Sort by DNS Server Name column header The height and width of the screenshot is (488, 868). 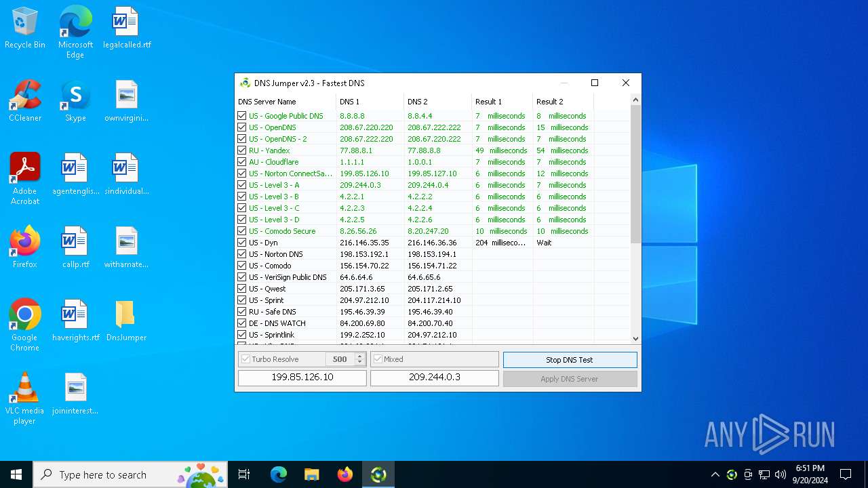click(x=285, y=102)
